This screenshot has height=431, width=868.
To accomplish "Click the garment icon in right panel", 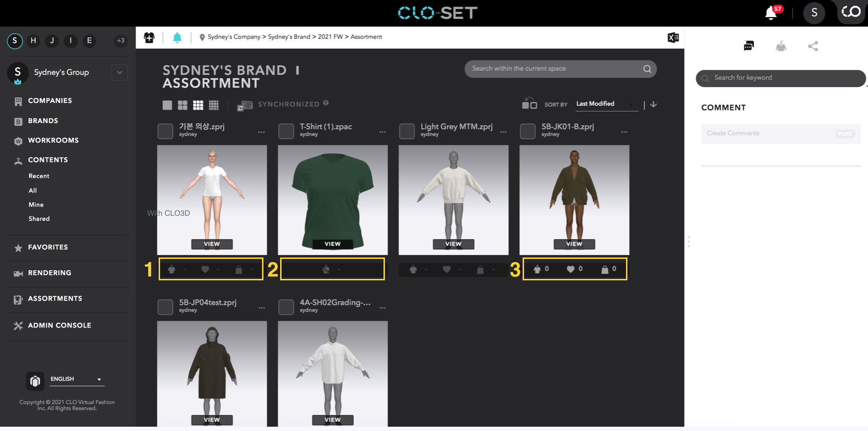I will pos(781,46).
